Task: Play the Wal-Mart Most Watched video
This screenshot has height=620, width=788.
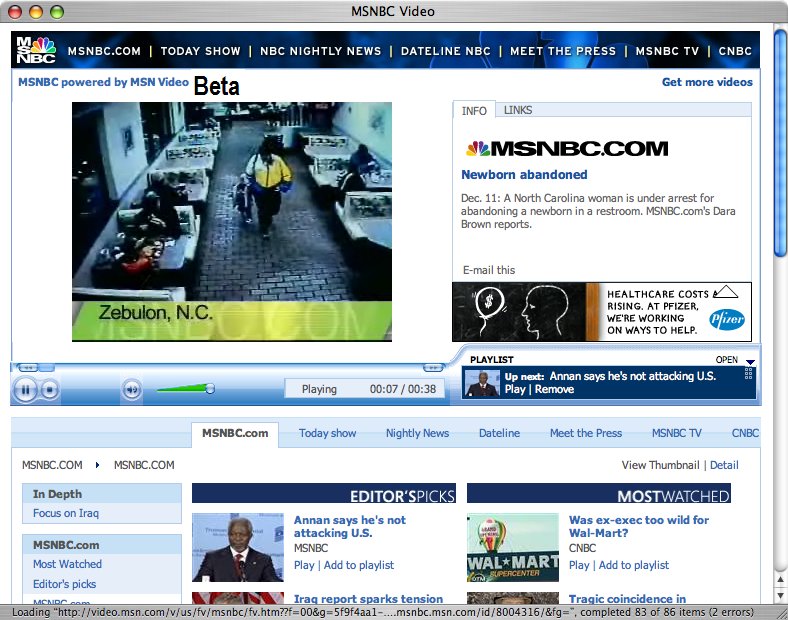Action: [x=579, y=565]
